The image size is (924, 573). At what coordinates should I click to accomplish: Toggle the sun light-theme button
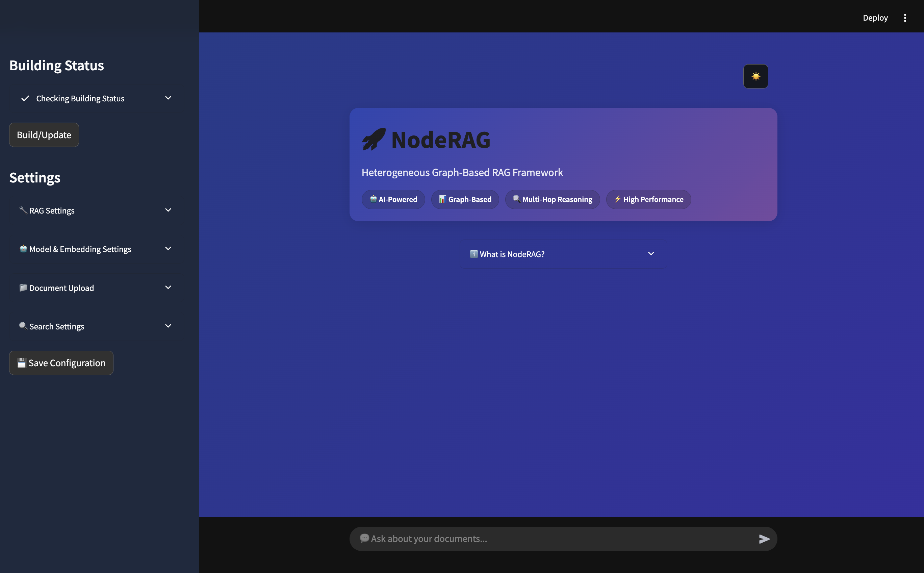click(755, 76)
